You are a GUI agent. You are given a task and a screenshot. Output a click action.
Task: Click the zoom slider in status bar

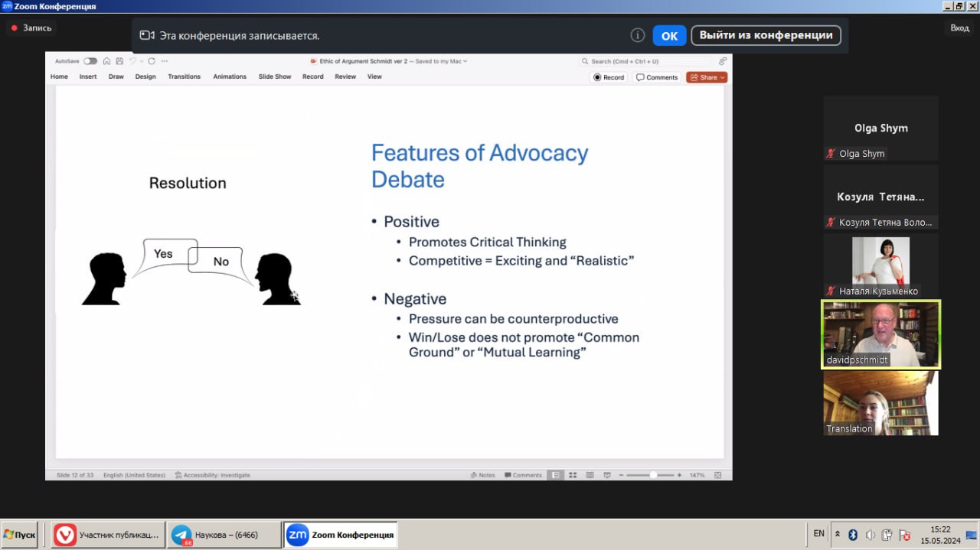point(652,475)
